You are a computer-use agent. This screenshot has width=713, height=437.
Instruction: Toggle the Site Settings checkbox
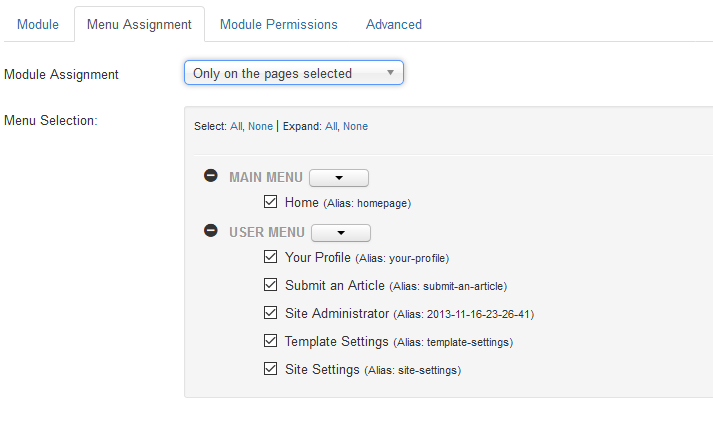pyautogui.click(x=271, y=368)
